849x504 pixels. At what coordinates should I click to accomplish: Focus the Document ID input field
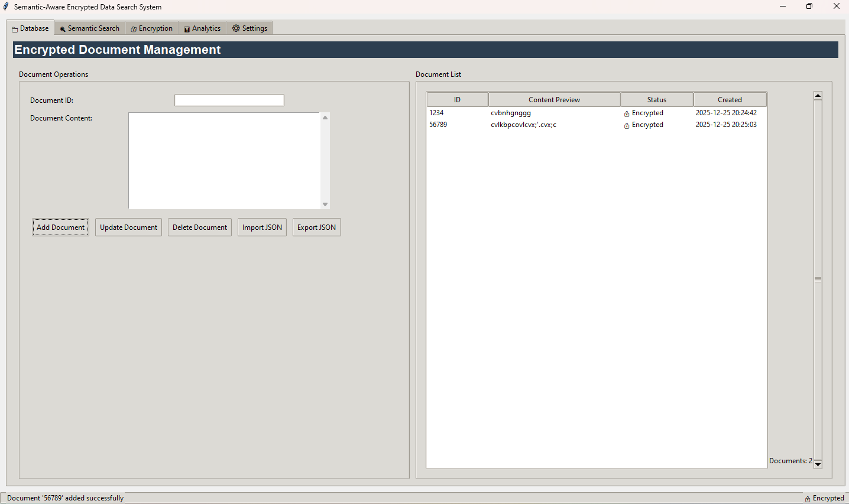pyautogui.click(x=229, y=100)
